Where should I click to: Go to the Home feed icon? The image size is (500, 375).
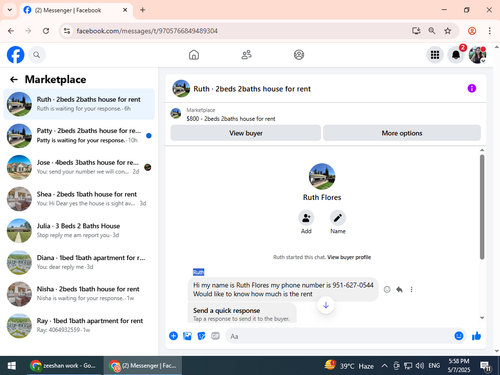click(x=194, y=55)
